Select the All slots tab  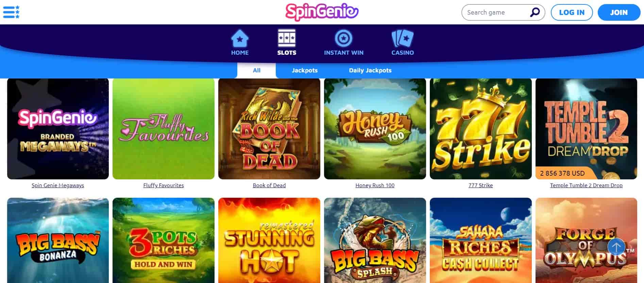(x=256, y=70)
